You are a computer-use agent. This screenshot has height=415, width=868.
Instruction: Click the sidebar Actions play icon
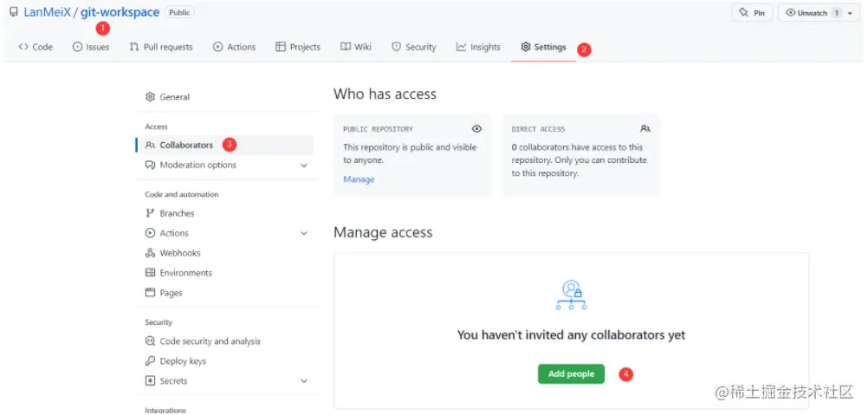150,233
